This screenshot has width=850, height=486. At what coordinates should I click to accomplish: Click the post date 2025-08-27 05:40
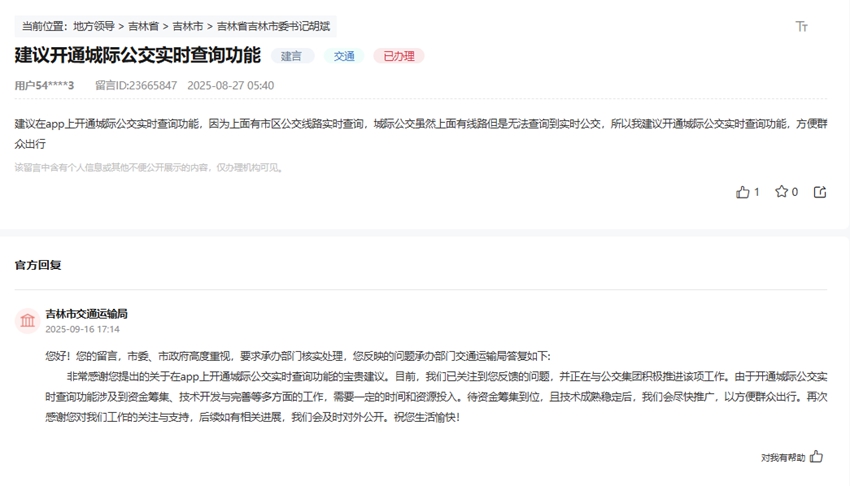click(230, 86)
